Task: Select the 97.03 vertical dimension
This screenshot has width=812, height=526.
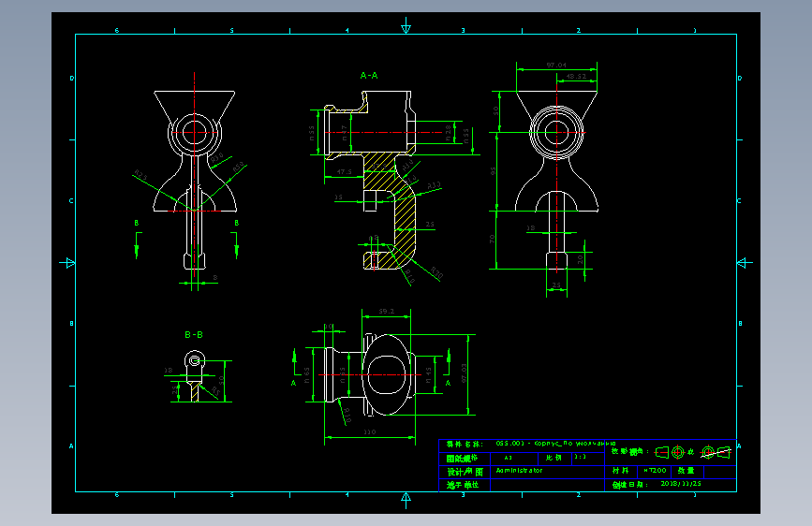Action: 464,373
